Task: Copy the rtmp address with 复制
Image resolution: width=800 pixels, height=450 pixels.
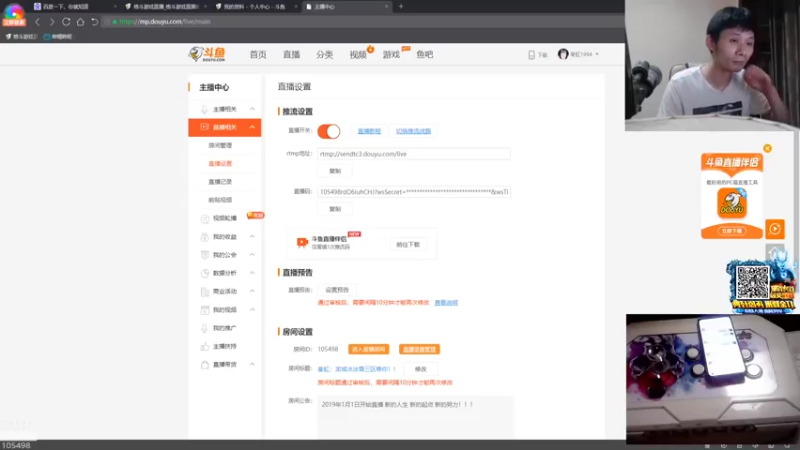Action: tap(335, 171)
